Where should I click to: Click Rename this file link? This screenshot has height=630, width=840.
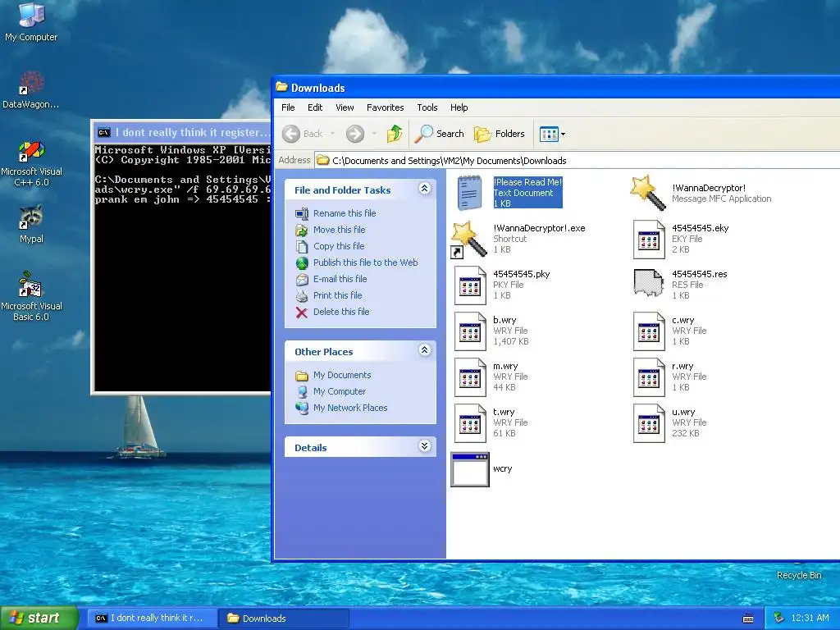point(345,213)
